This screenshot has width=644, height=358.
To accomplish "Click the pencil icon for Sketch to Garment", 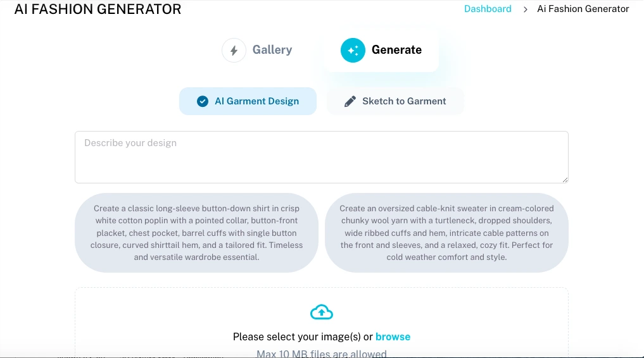I will coord(350,101).
